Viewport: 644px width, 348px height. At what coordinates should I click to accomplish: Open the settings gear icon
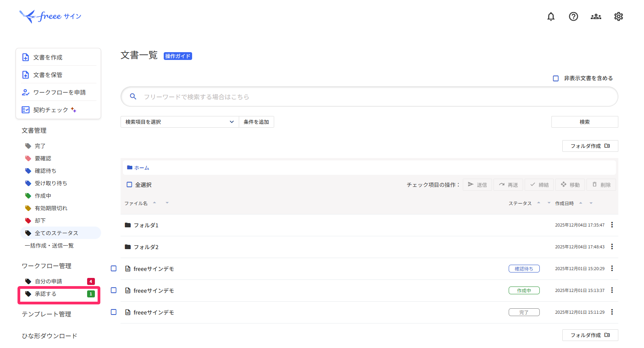[618, 16]
